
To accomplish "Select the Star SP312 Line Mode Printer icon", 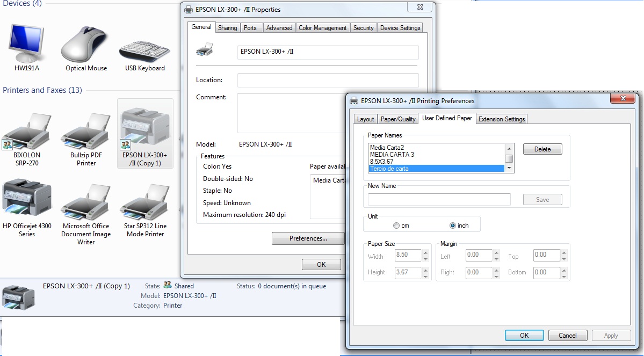I will 145,202.
